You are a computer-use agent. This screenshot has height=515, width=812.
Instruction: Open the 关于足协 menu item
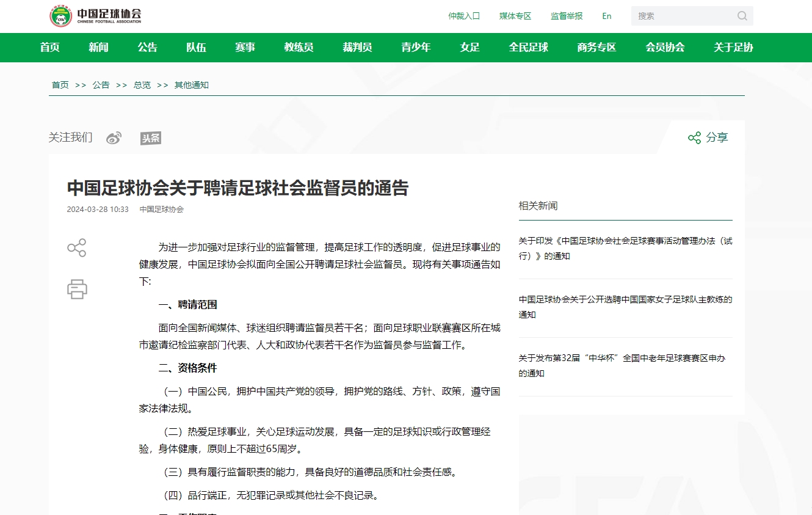[733, 48]
